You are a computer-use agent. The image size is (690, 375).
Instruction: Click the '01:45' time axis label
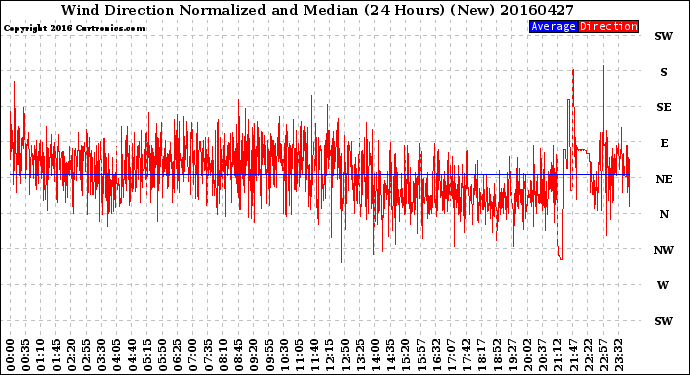[56, 355]
